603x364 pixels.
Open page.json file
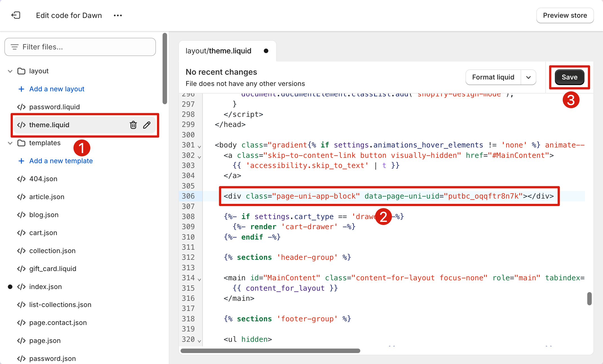coord(45,341)
